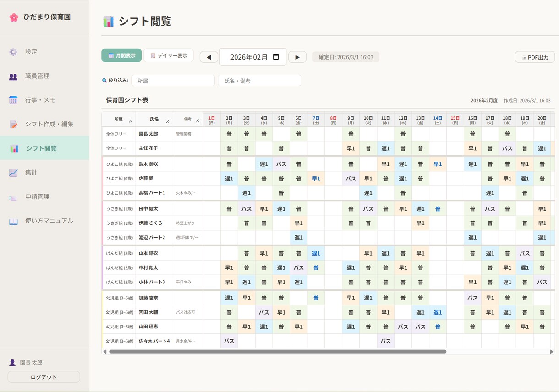Select the 園長 太郎 name cell
559x392 pixels.
154,134
